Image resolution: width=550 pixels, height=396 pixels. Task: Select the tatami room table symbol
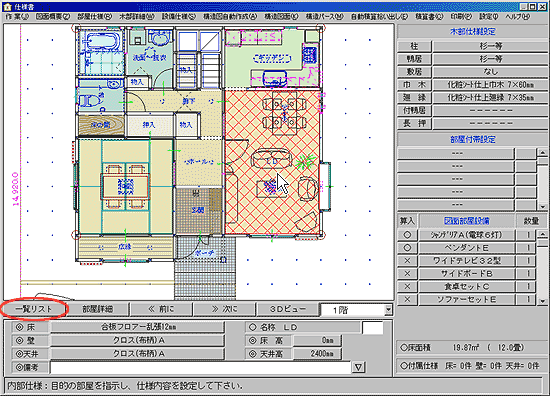coord(125,186)
